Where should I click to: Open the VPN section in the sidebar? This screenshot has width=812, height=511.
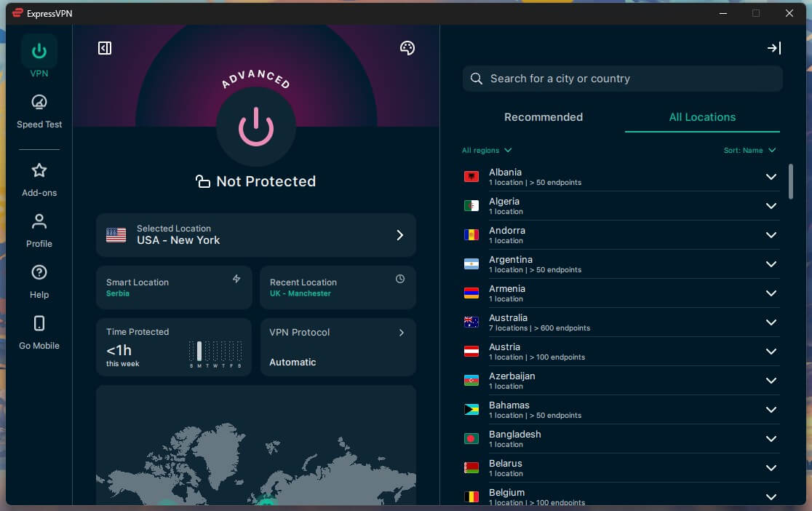(39, 57)
